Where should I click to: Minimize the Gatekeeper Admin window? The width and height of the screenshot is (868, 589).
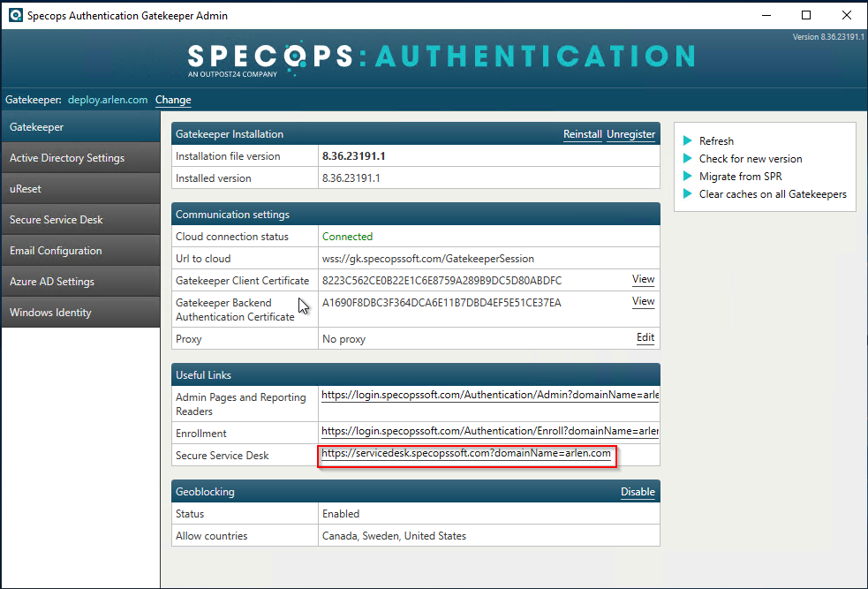[766, 16]
